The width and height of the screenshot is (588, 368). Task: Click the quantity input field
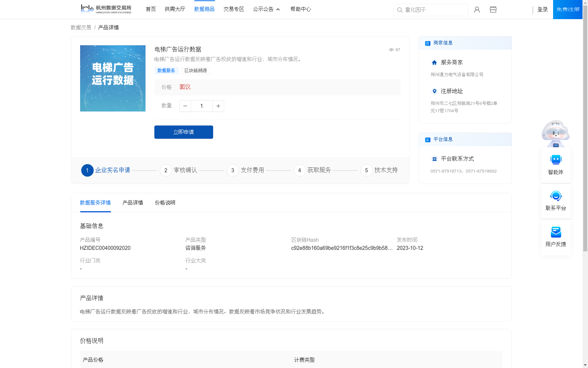201,106
